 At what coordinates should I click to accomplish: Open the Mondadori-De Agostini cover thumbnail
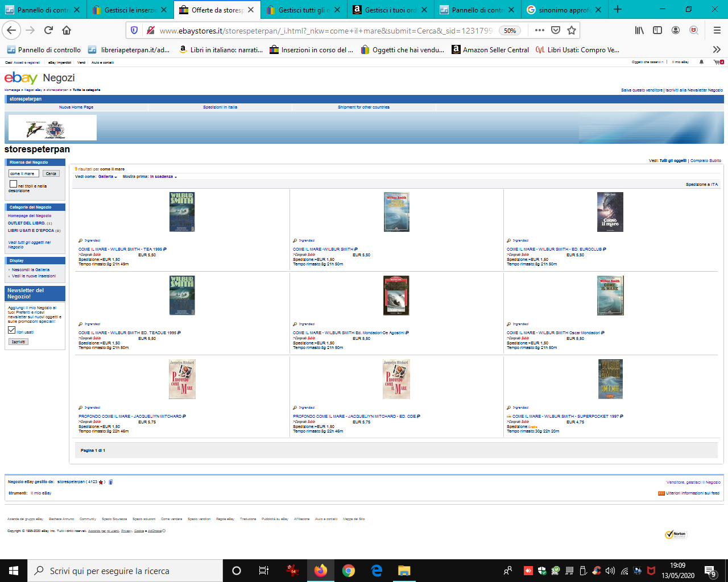coord(396,296)
